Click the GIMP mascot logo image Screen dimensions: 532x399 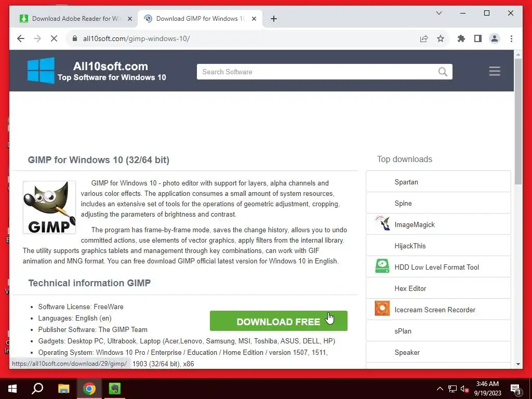[49, 207]
